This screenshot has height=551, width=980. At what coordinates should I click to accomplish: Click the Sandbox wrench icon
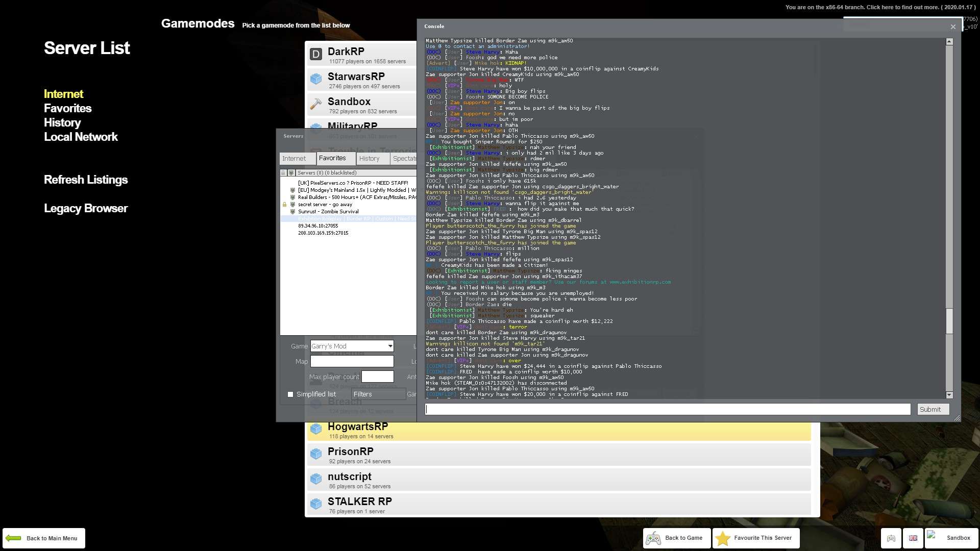click(316, 104)
